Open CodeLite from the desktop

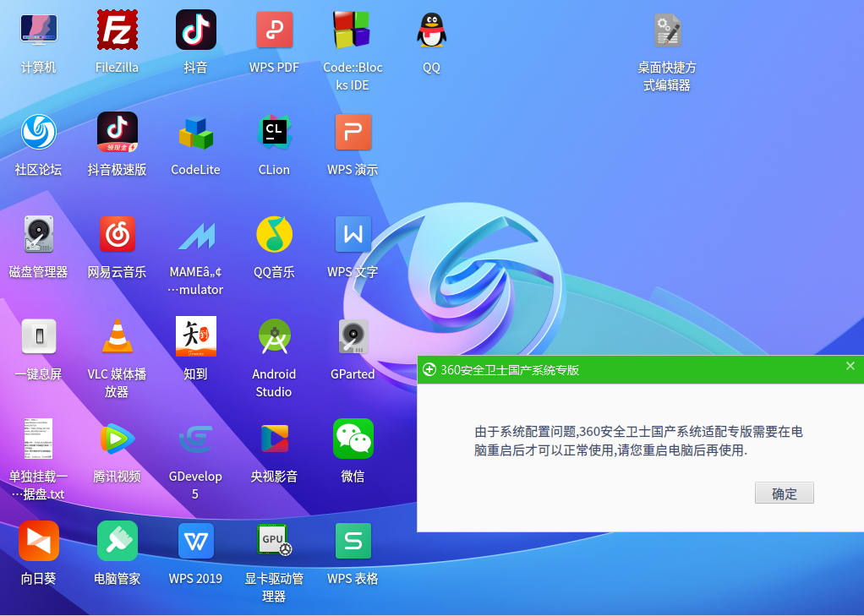click(x=195, y=133)
